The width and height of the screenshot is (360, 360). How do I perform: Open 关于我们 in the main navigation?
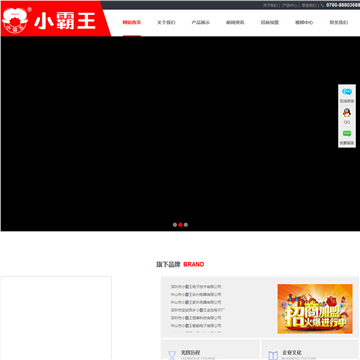pos(166,23)
